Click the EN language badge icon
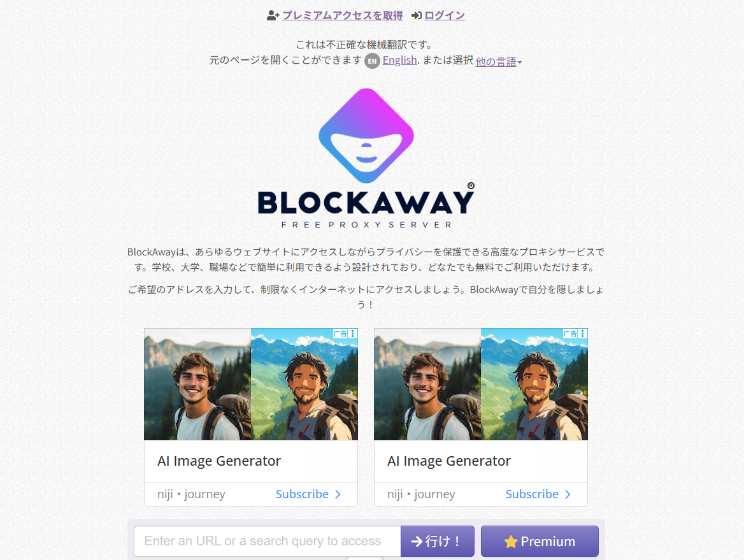The width and height of the screenshot is (744, 560). point(372,61)
